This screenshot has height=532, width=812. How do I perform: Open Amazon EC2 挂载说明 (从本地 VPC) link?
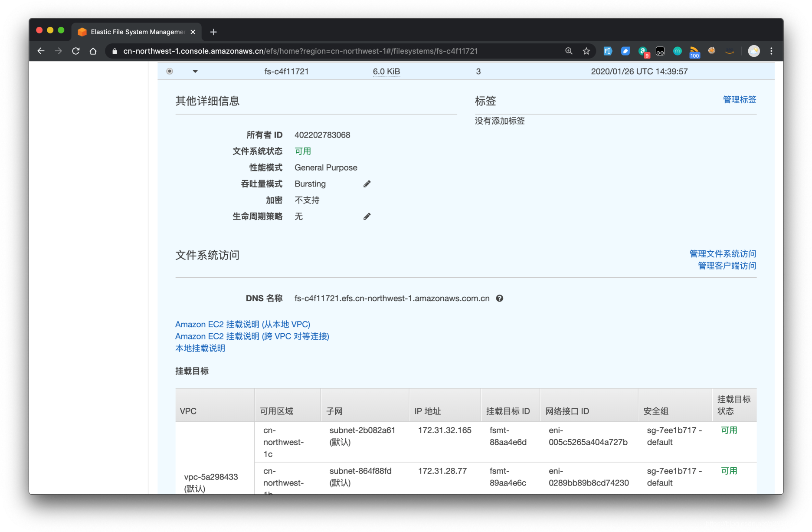pos(242,324)
